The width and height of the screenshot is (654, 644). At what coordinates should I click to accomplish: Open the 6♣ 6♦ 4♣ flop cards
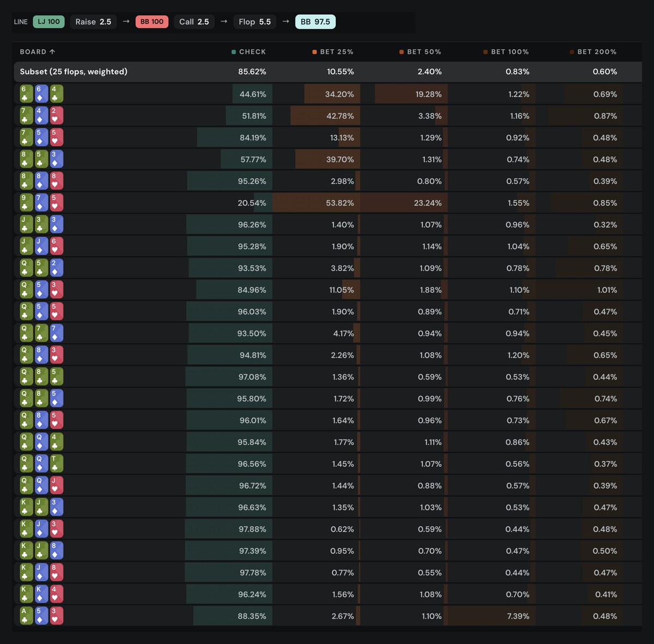pos(41,94)
